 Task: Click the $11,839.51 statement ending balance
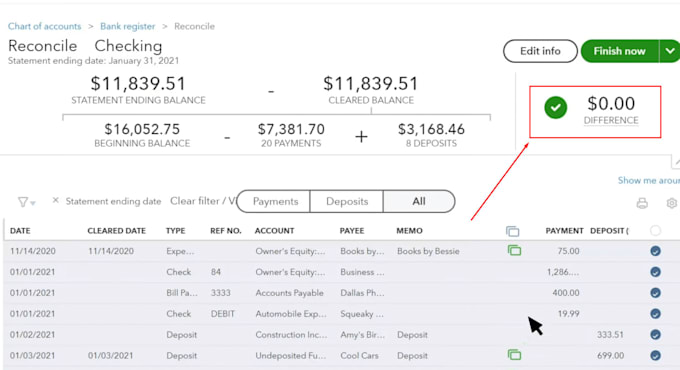pos(138,83)
